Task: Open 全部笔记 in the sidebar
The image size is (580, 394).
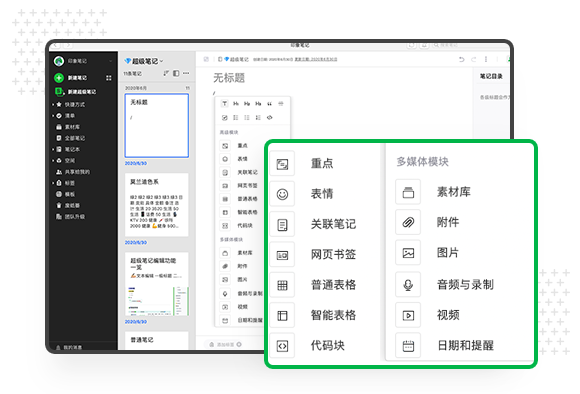Action: (70, 138)
